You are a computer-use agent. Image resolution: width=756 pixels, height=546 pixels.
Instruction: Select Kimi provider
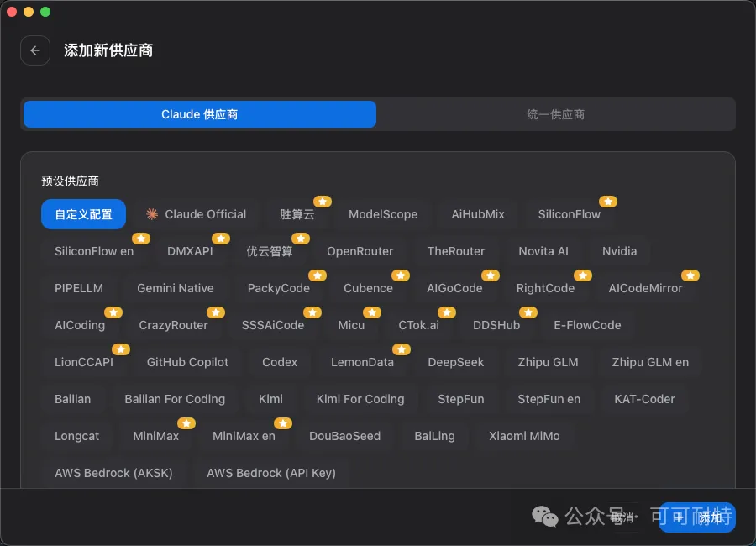[271, 399]
